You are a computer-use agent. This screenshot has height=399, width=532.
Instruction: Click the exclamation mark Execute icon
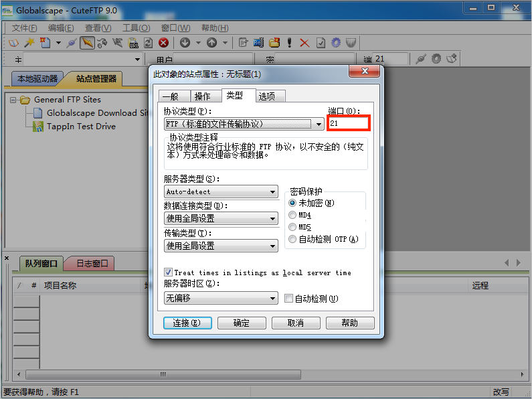point(289,43)
